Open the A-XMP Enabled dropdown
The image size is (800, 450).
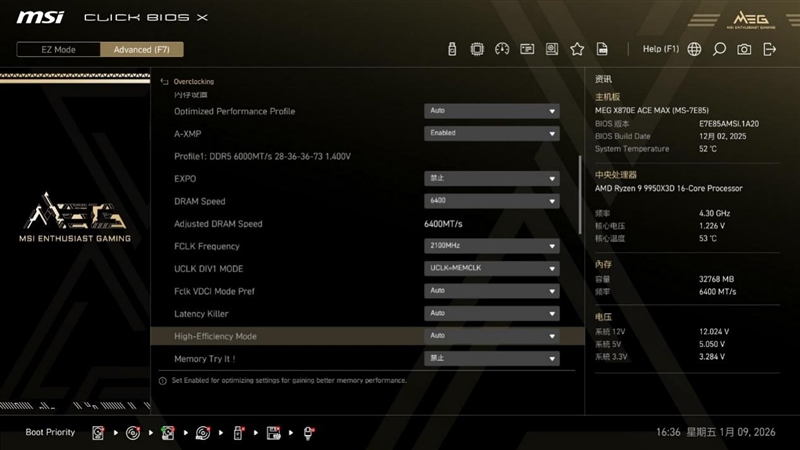point(492,133)
